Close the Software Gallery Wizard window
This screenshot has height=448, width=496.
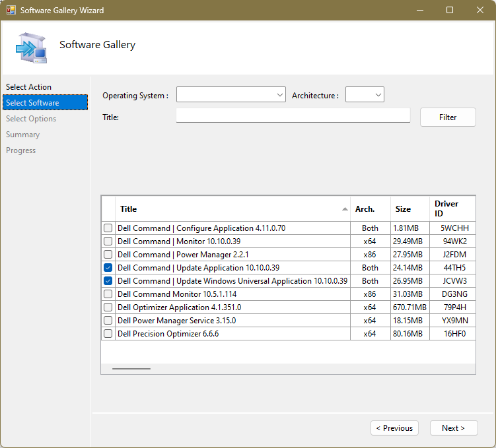pos(479,10)
